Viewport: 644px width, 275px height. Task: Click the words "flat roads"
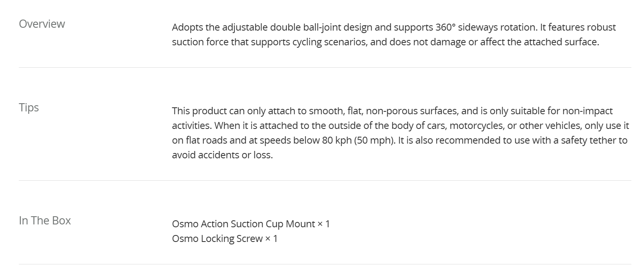point(206,140)
